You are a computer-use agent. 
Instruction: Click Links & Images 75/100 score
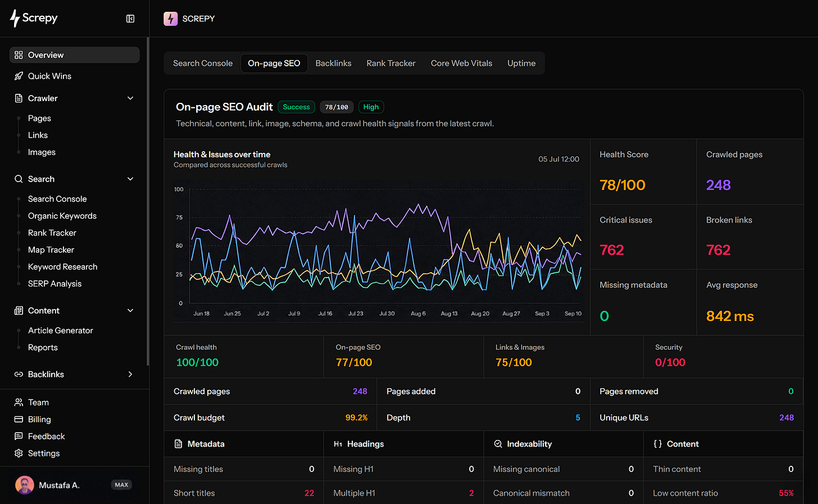(x=513, y=362)
